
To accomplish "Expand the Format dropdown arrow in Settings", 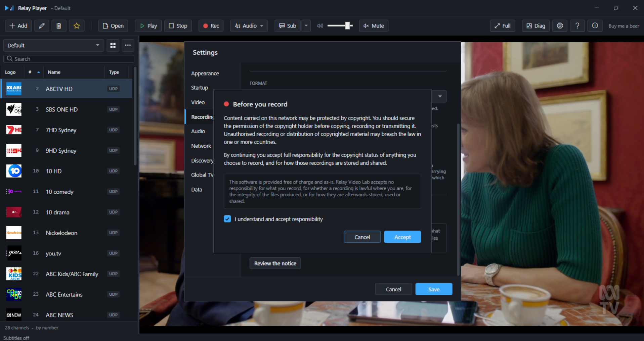I will click(440, 96).
